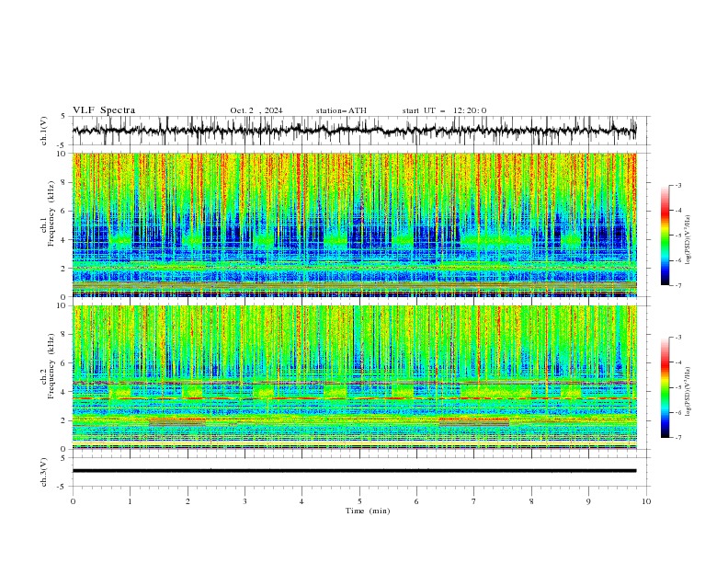Select the log(PSD) label beside the lower color bar
The width and height of the screenshot is (728, 563).
pos(688,392)
